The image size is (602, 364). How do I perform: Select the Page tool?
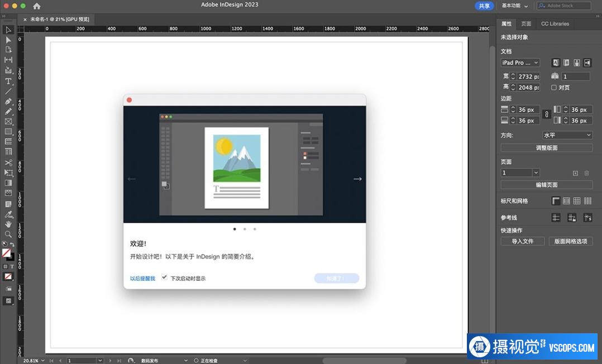(x=8, y=50)
